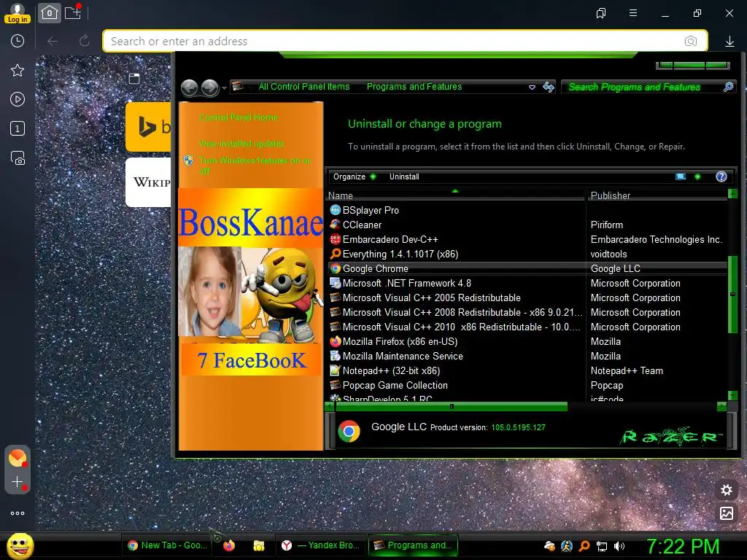
Task: Sort by the Name column header
Action: pos(455,195)
